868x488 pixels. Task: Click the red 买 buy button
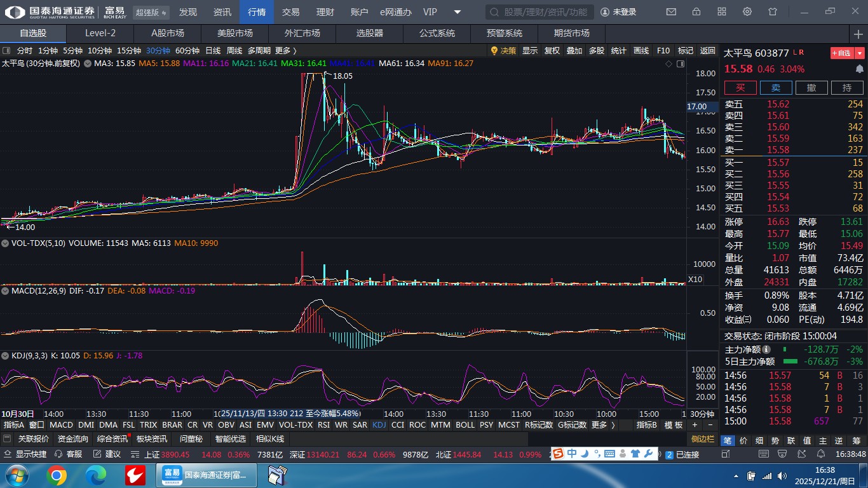740,88
